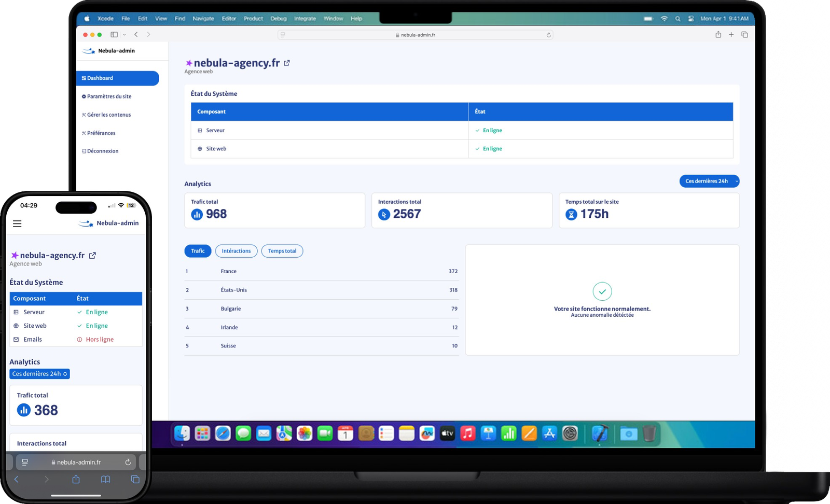Click the hamburger menu icon on phone
The width and height of the screenshot is (830, 504).
17,224
